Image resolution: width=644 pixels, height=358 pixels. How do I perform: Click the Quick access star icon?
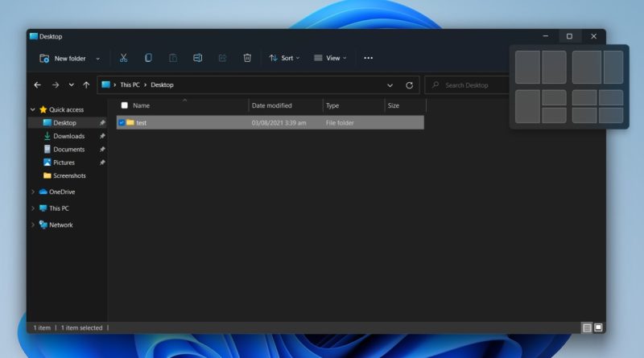[x=43, y=109]
